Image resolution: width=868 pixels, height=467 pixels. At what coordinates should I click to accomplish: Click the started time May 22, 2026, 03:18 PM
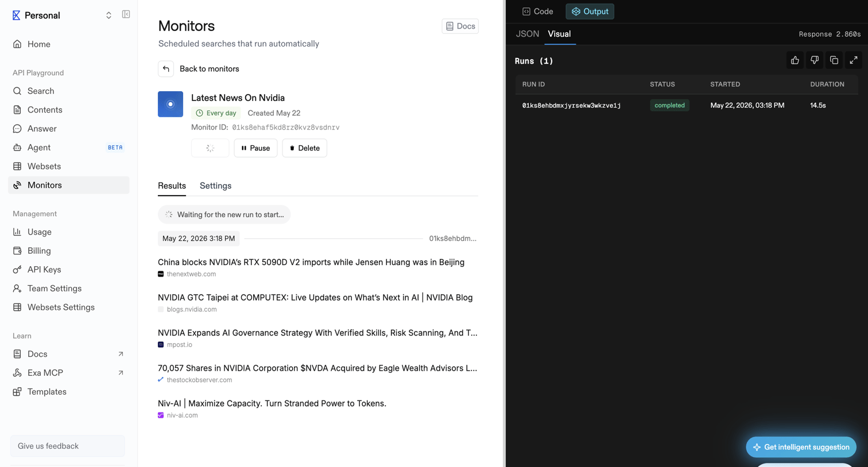point(747,106)
